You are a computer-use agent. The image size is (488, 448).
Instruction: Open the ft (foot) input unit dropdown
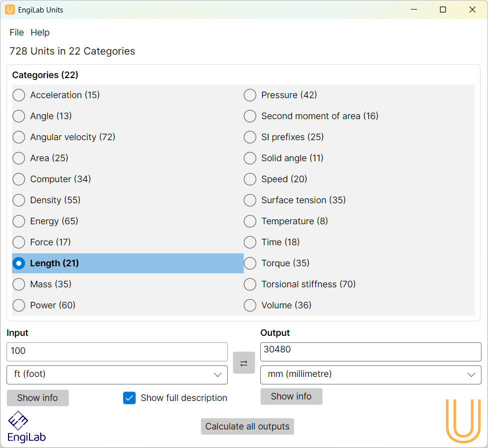[117, 374]
